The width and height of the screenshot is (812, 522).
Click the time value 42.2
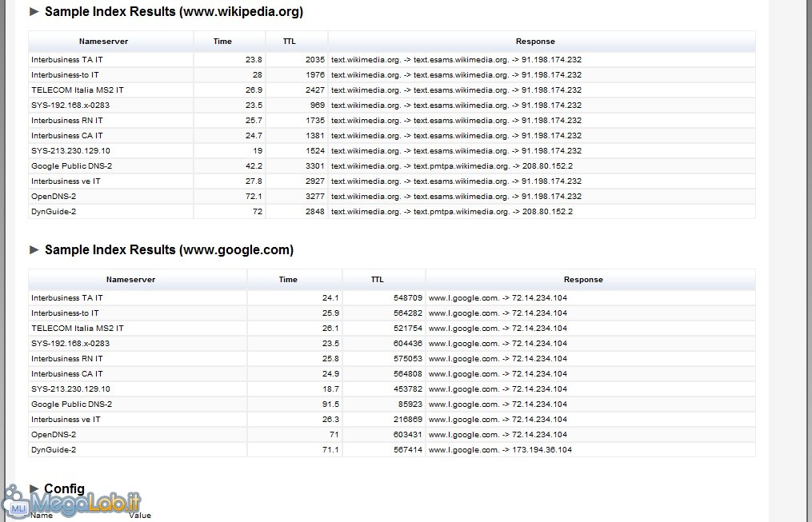click(x=254, y=166)
